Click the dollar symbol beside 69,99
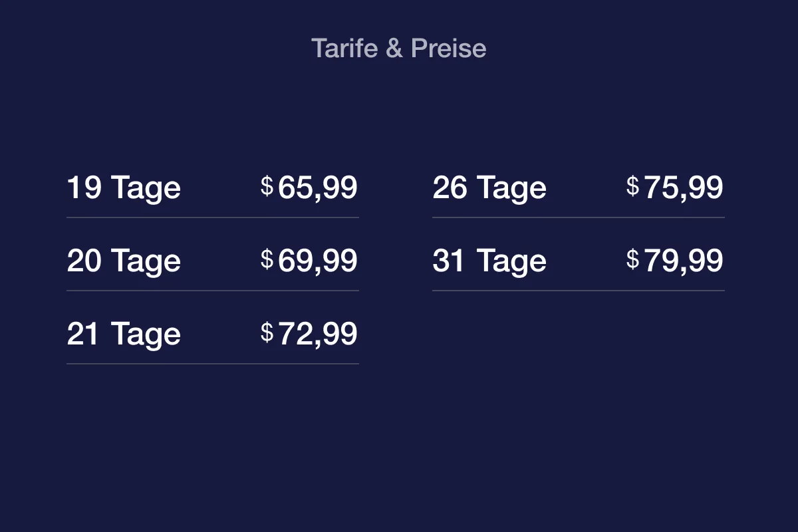 click(267, 259)
